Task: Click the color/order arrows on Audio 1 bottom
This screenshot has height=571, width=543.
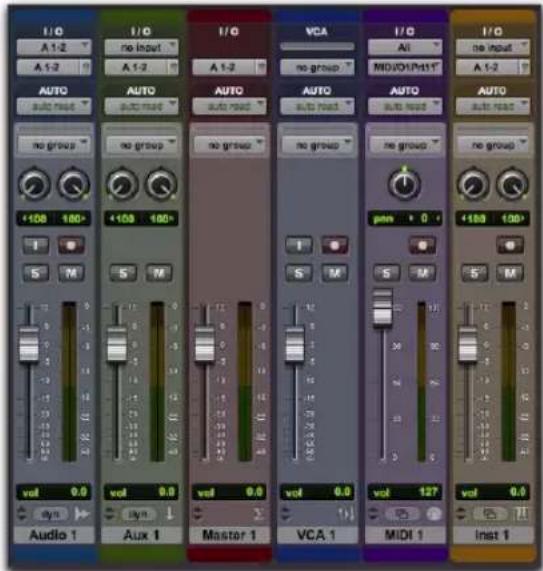Action: click(22, 514)
